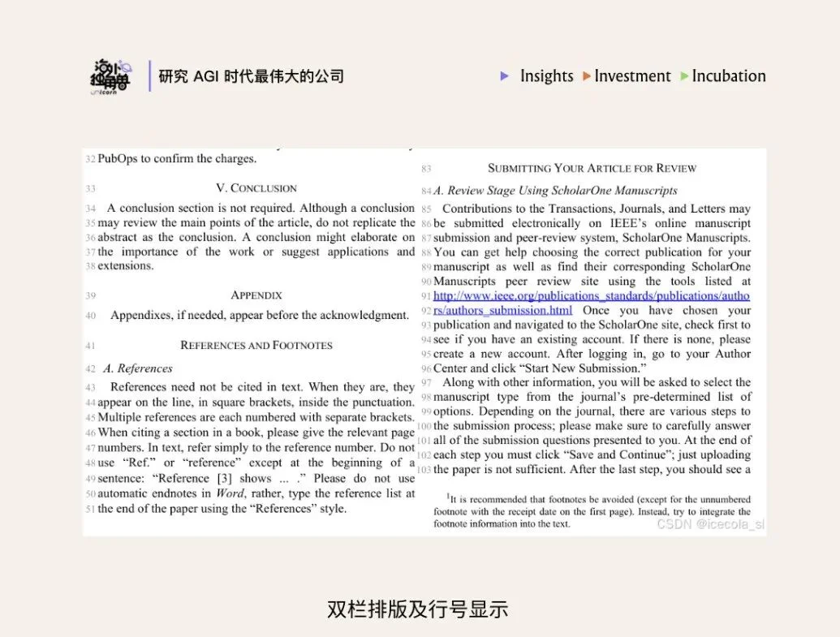Viewport: 840px width, 637px height.
Task: Select the APPENDIX heading
Action: 256,295
